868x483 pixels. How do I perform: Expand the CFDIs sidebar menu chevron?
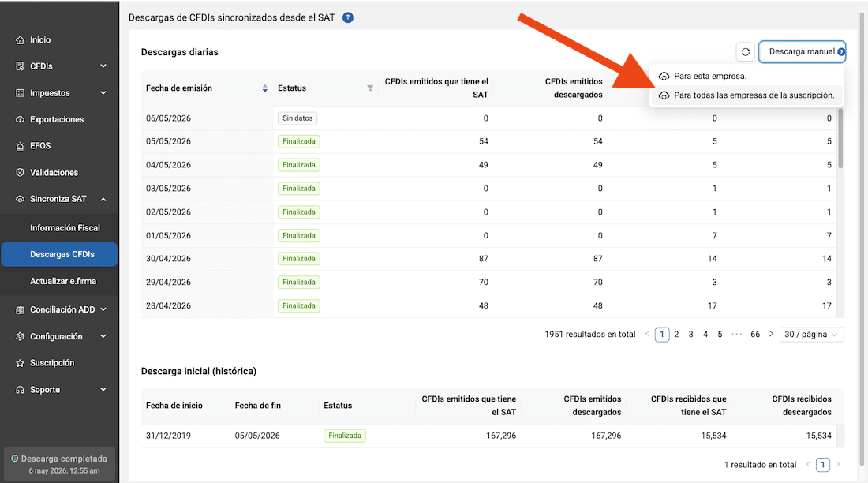click(x=103, y=66)
